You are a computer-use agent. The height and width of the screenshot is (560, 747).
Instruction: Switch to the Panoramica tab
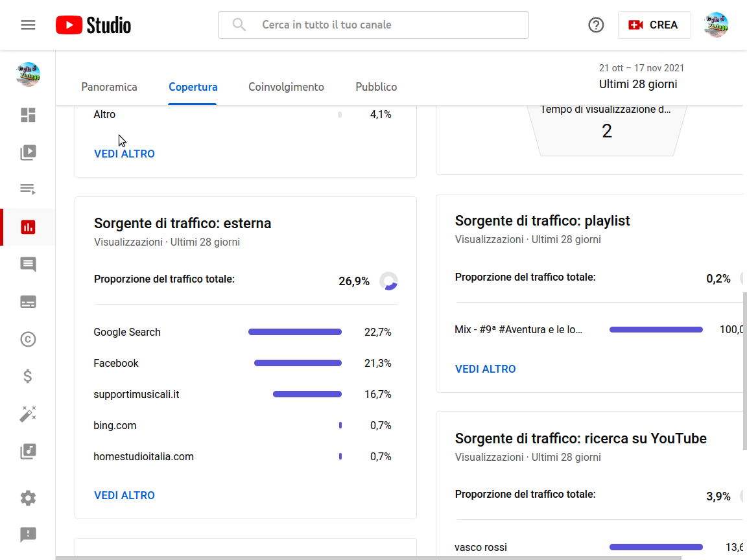(x=109, y=87)
